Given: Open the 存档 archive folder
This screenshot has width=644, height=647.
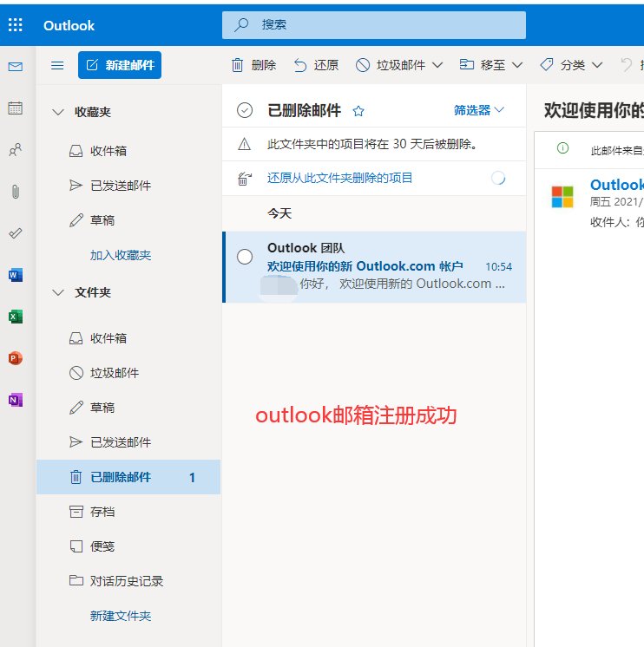Looking at the screenshot, I should point(128,512).
